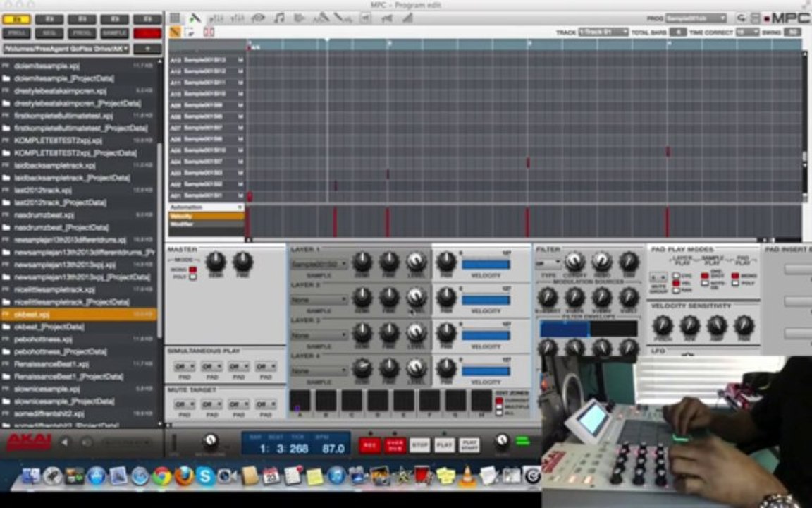Click Layer 1 velocity range bar
Image resolution: width=812 pixels, height=508 pixels.
coord(485,265)
